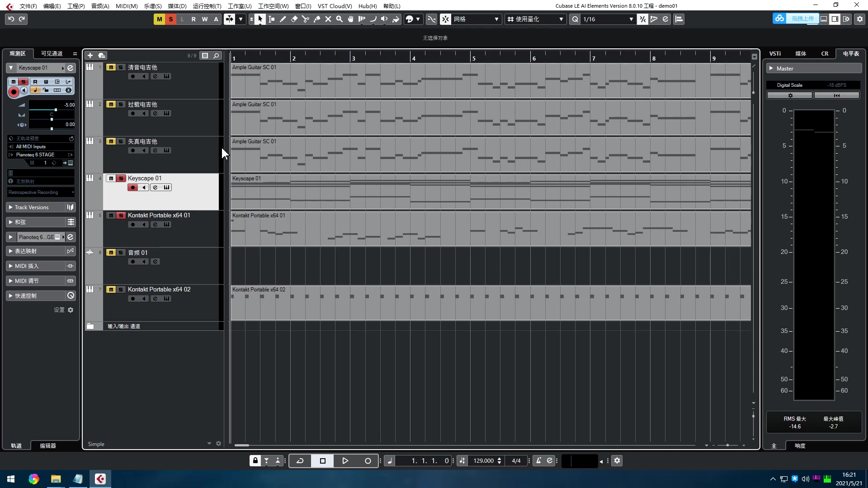
Task: Switch to the 可见通道 tab
Action: coord(52,53)
